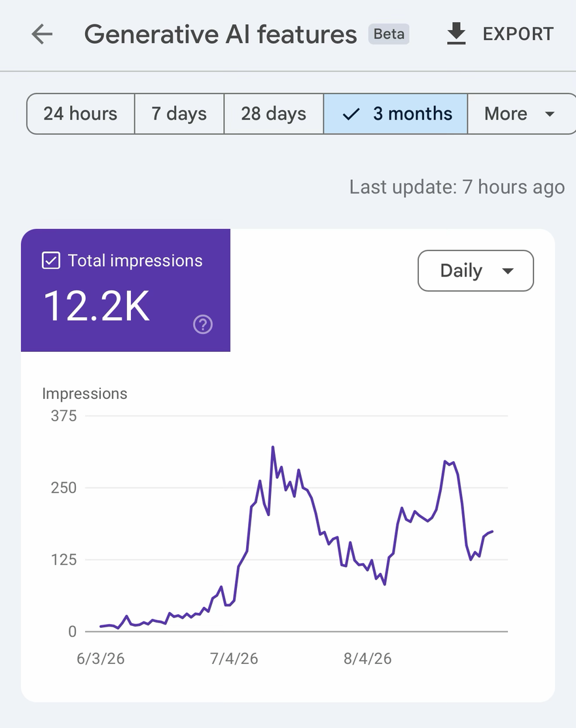
Task: Click the 8/4/26 axis date label
Action: pyautogui.click(x=367, y=659)
